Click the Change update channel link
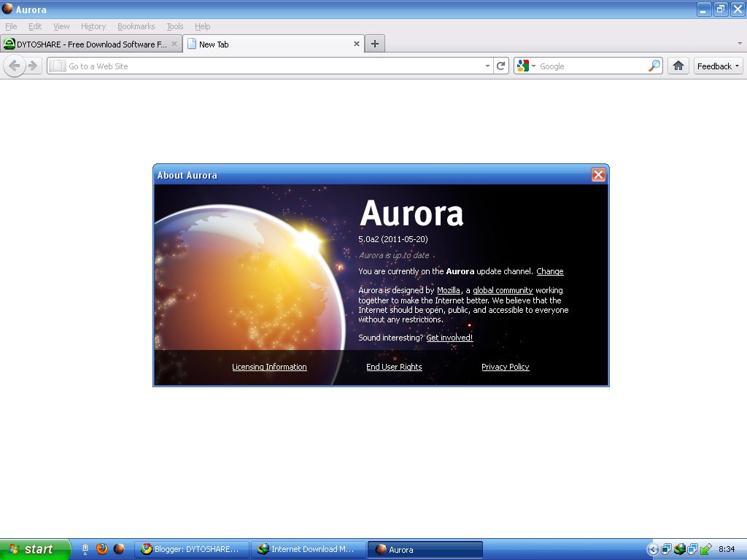The width and height of the screenshot is (747, 560). click(x=550, y=271)
